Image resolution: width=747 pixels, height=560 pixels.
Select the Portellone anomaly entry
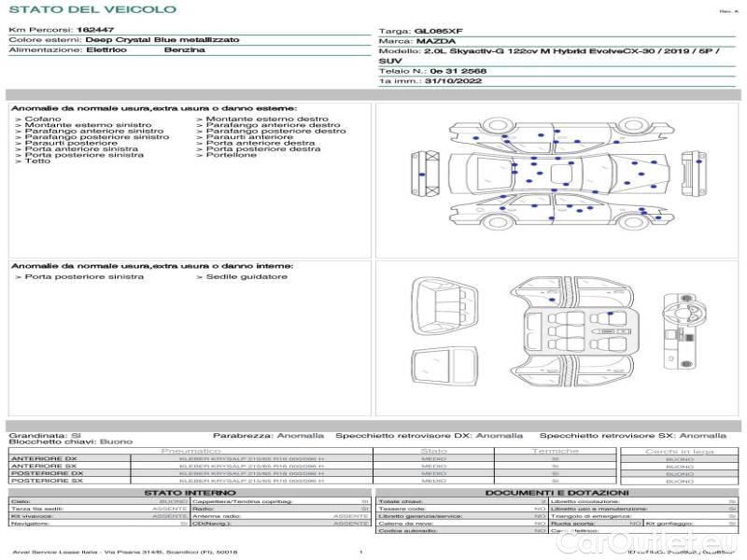[226, 155]
